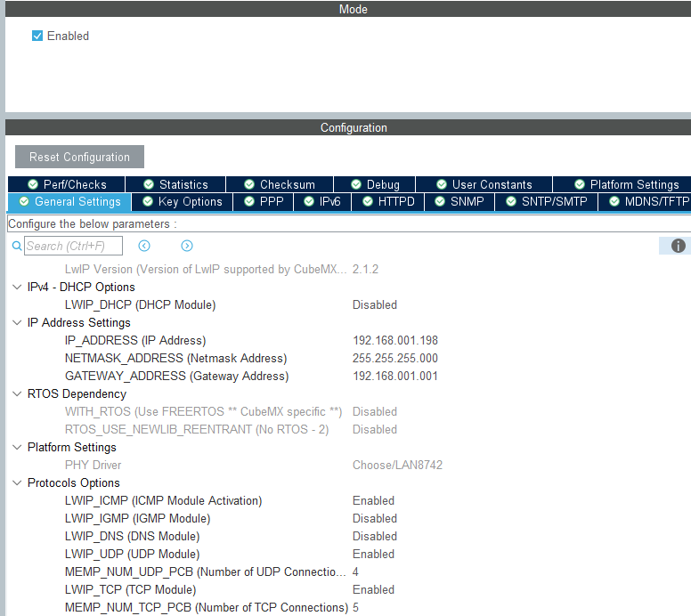691x616 pixels.
Task: Open the parameter info icon
Action: point(678,246)
